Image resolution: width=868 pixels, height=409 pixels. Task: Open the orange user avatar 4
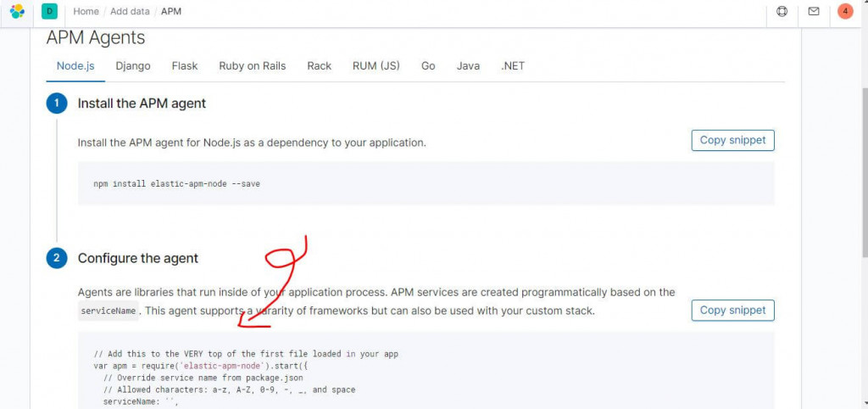[845, 11]
